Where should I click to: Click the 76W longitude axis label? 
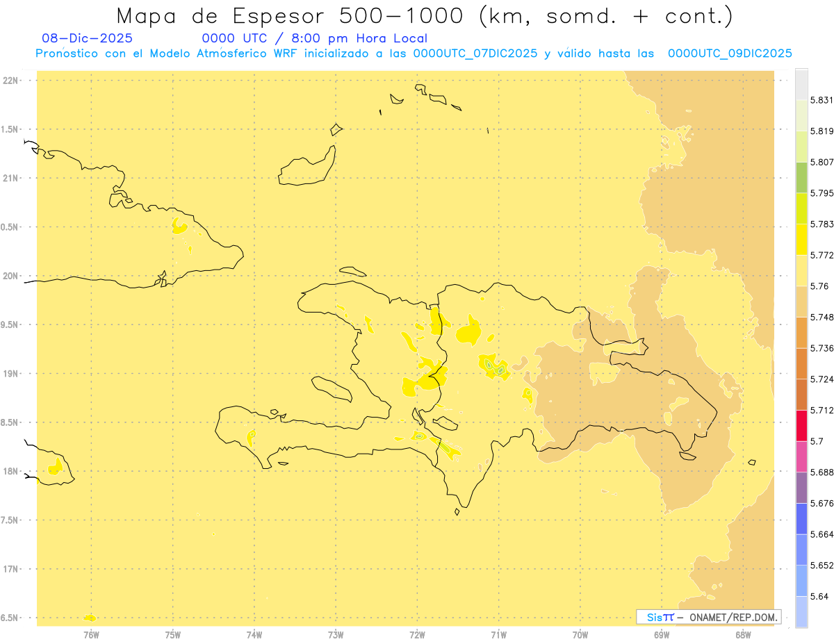[x=91, y=634]
